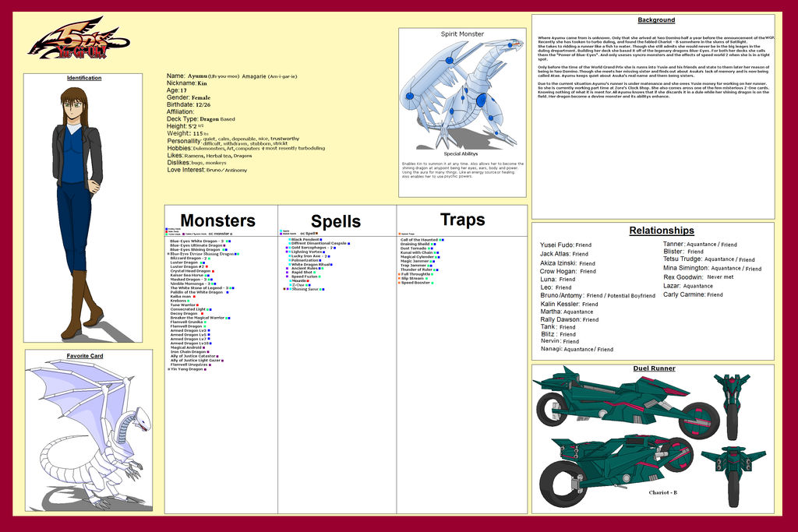Click Call of the Haunted trap entry
798x532 pixels.
[x=422, y=240]
